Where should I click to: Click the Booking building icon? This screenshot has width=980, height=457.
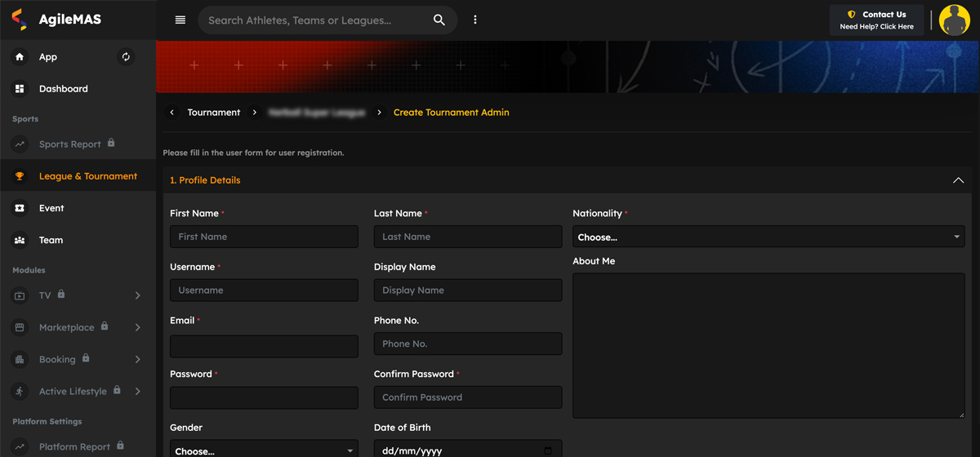(x=20, y=359)
